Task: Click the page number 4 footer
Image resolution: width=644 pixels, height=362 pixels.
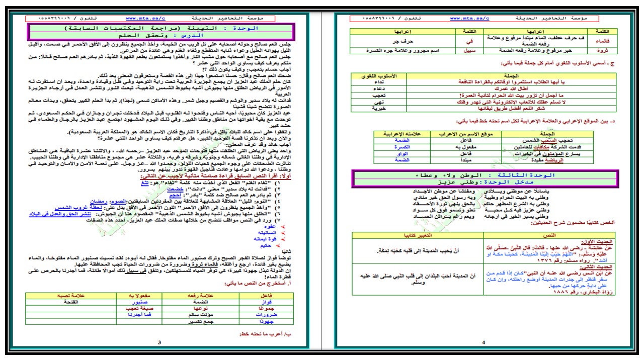Action: (x=483, y=342)
